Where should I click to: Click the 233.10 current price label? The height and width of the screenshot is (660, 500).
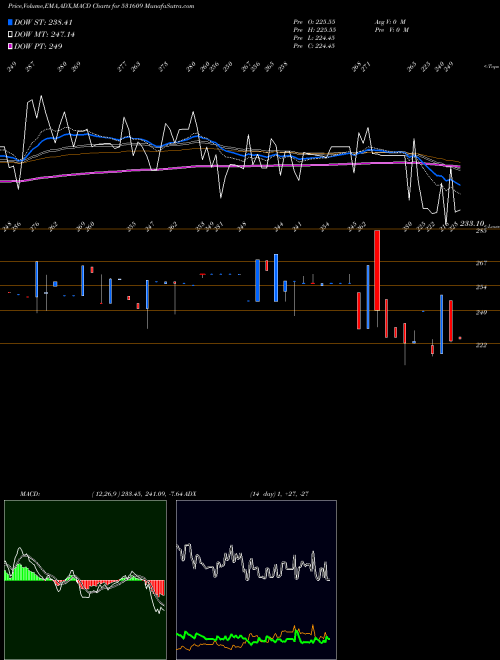473,224
